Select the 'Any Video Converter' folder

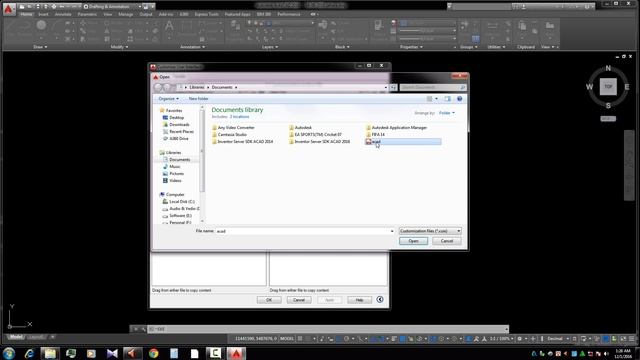pyautogui.click(x=233, y=128)
